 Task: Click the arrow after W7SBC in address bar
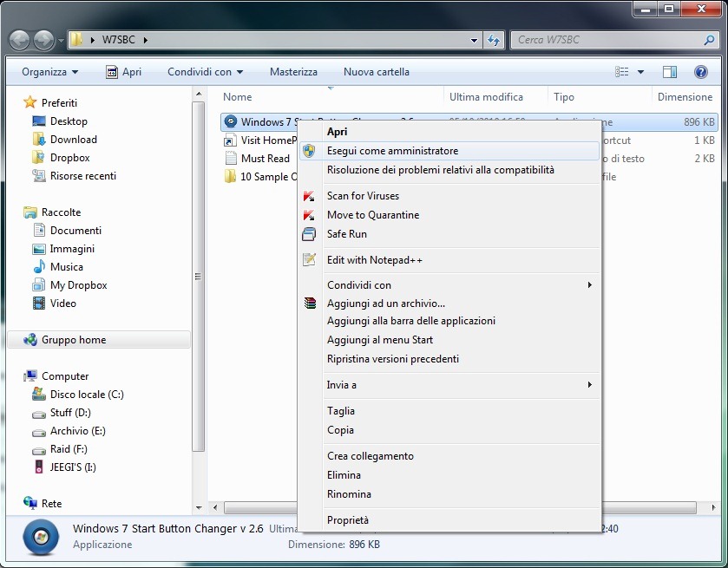(x=145, y=40)
